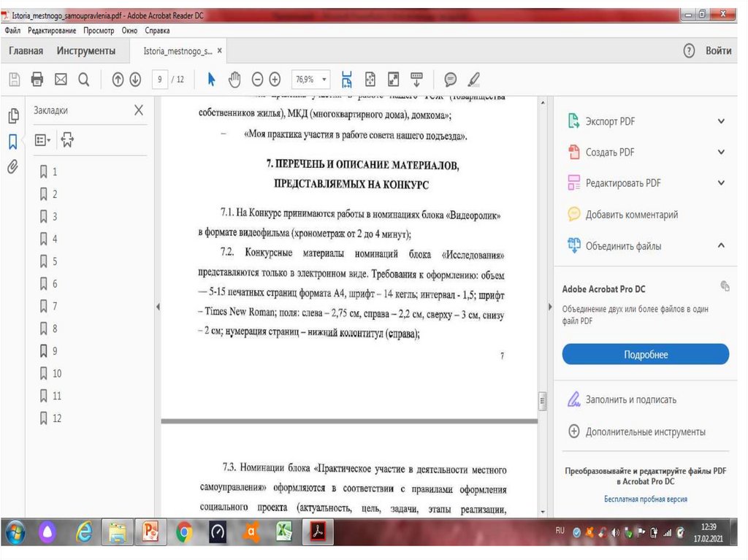Toggle the Bookmarks panel sidebar icon

click(12, 141)
